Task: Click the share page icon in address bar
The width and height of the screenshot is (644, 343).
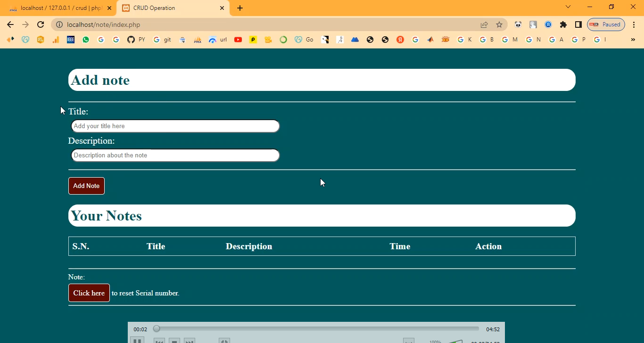Action: click(484, 24)
